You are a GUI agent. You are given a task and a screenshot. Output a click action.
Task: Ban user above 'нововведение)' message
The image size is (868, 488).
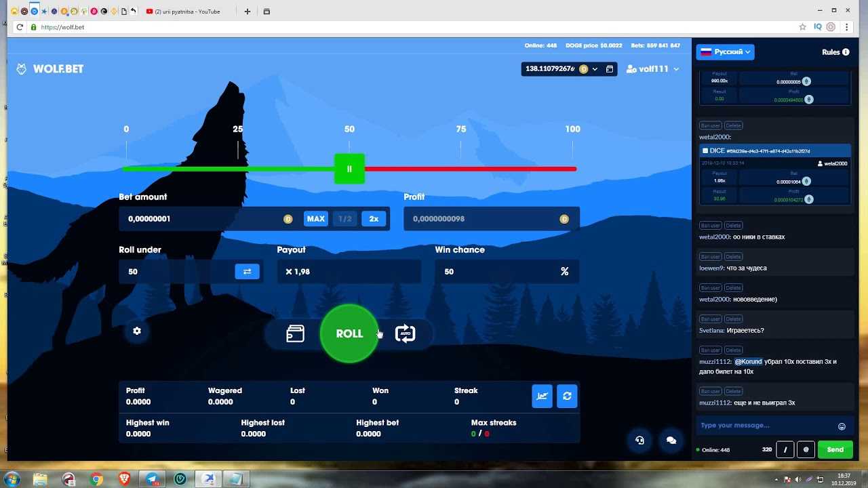pyautogui.click(x=710, y=288)
